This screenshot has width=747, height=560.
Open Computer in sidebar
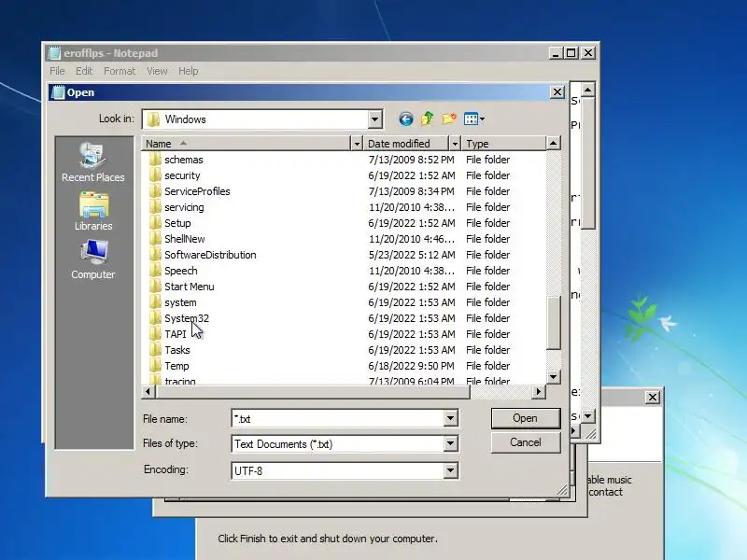click(93, 259)
